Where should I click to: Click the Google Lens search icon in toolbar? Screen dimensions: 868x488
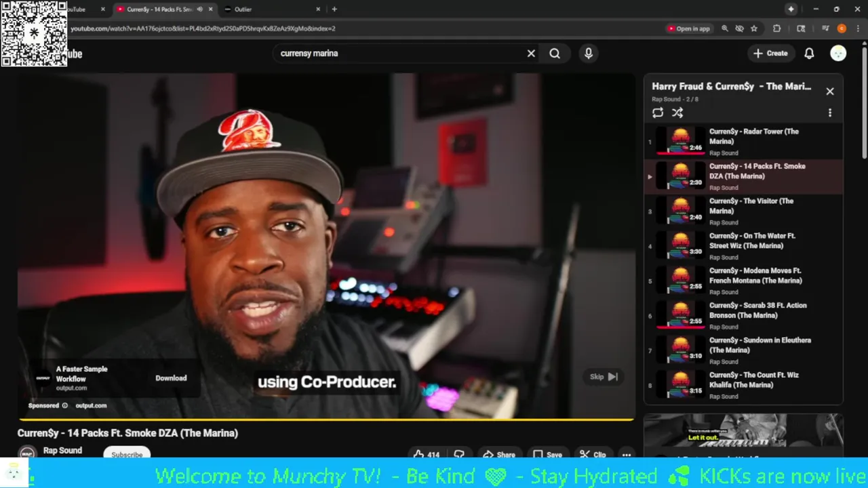pyautogui.click(x=801, y=28)
